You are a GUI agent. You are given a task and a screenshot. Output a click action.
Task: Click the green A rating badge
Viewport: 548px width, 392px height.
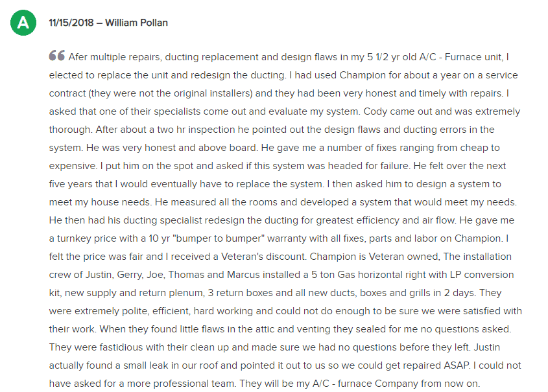click(x=23, y=23)
